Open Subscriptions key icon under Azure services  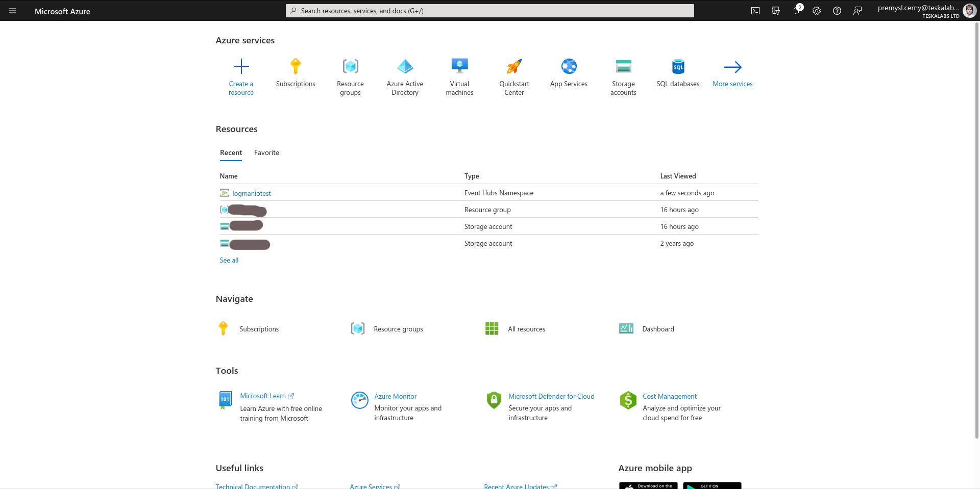(296, 66)
